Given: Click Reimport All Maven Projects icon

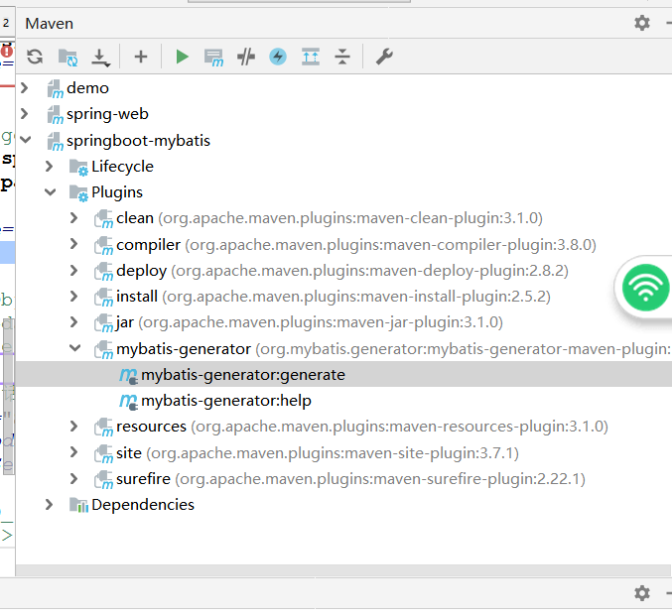Looking at the screenshot, I should (x=35, y=57).
